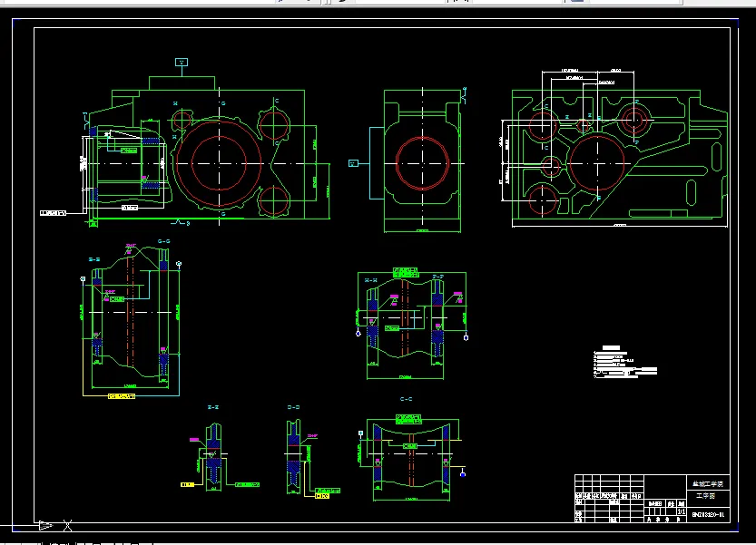Select the technical requirements notes block
Screen dimensions: 756x545
tap(624, 362)
